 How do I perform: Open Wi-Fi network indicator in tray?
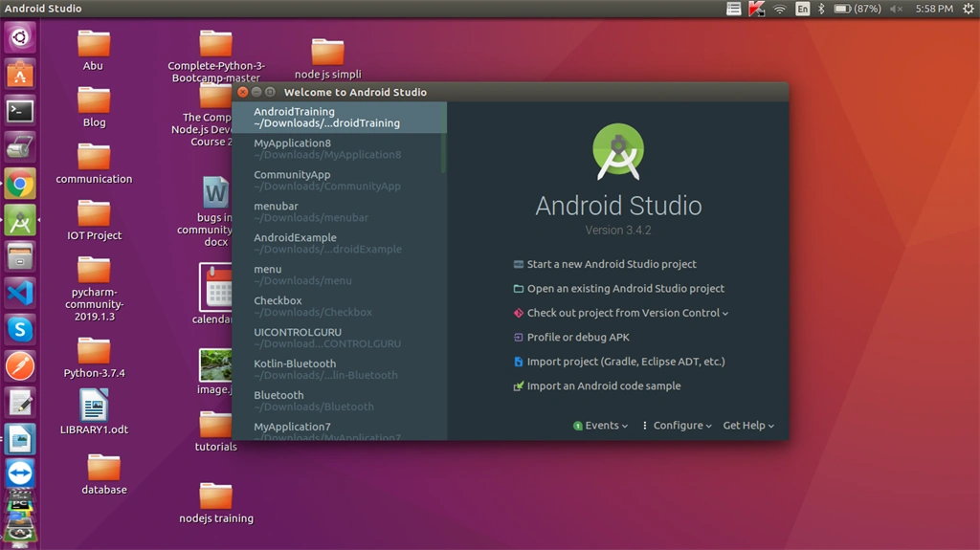coord(779,9)
